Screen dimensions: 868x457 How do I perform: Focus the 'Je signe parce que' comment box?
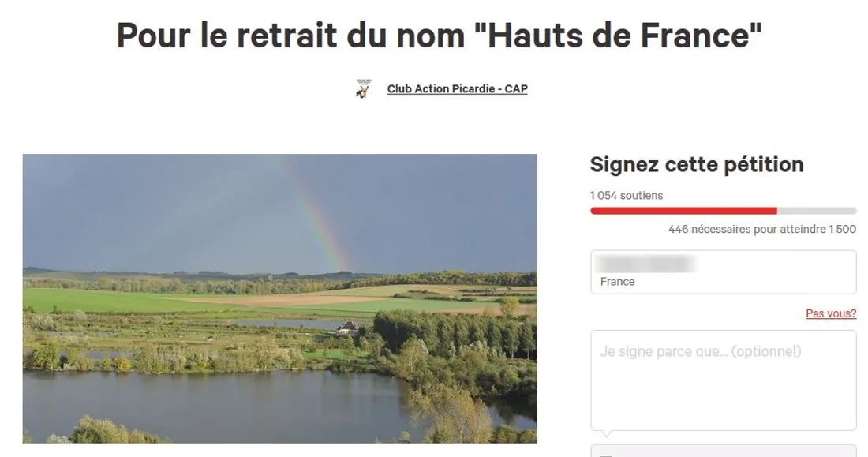[x=724, y=380]
